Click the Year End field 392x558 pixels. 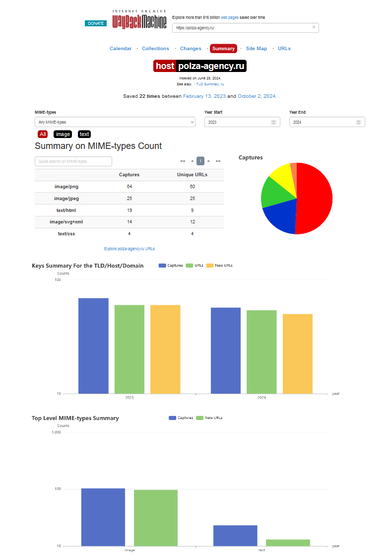pos(327,122)
